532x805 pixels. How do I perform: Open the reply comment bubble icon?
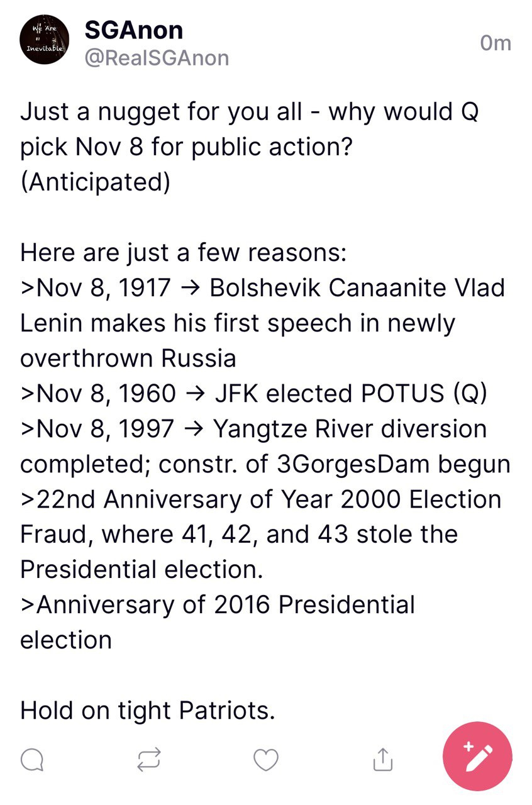(32, 760)
